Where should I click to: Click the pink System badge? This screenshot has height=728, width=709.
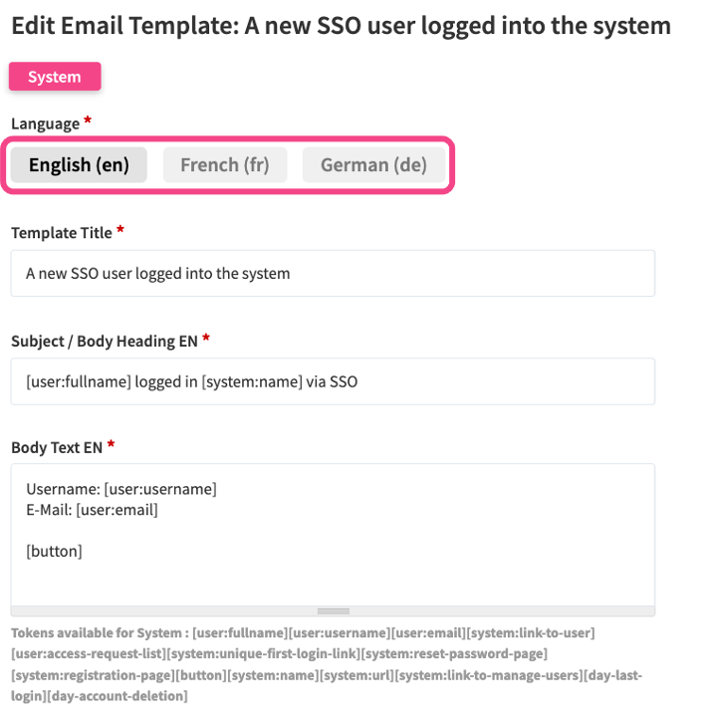(55, 78)
